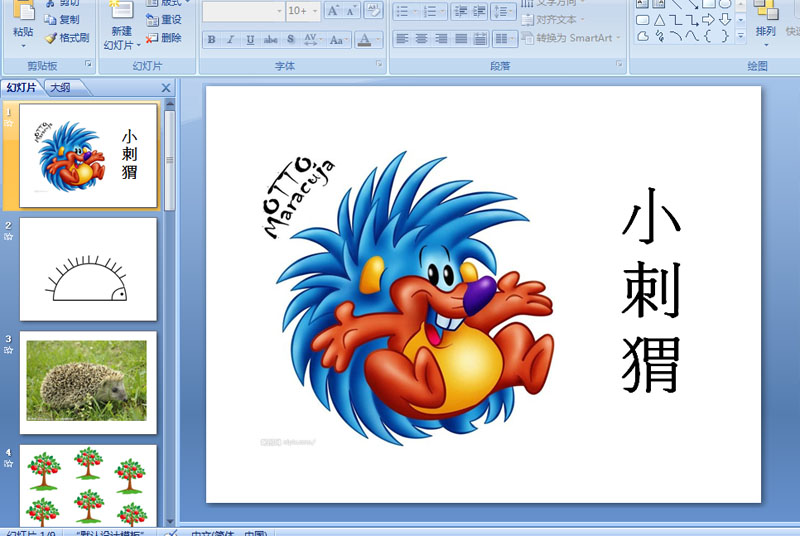Click the New Slide (新建幻灯片) icon
The image size is (800, 536).
(121, 10)
